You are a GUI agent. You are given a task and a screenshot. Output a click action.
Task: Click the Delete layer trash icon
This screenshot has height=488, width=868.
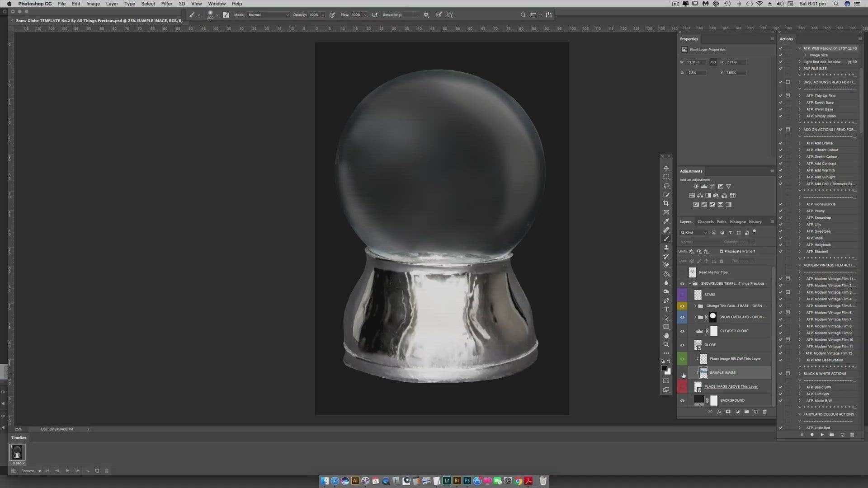point(764,412)
